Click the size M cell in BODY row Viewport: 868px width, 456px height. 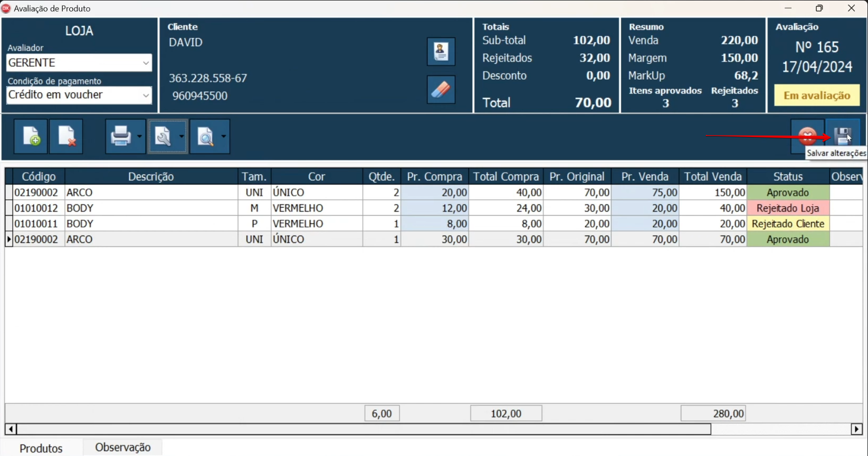tap(254, 208)
